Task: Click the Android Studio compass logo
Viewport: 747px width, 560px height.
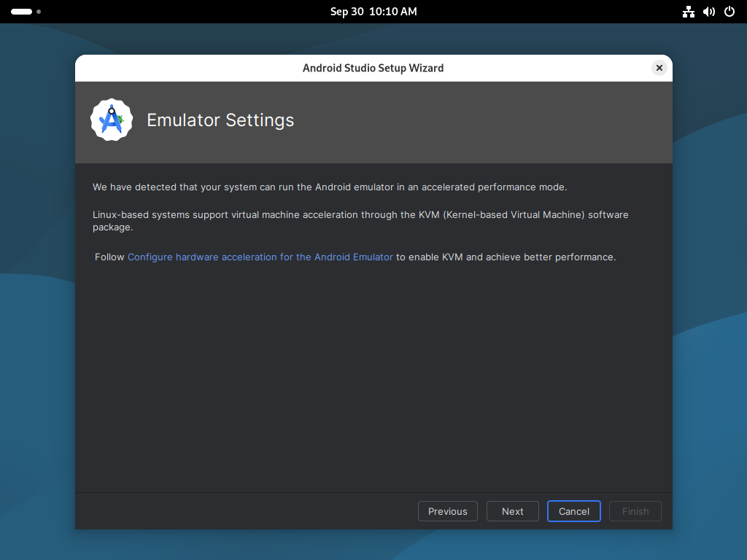Action: [112, 120]
